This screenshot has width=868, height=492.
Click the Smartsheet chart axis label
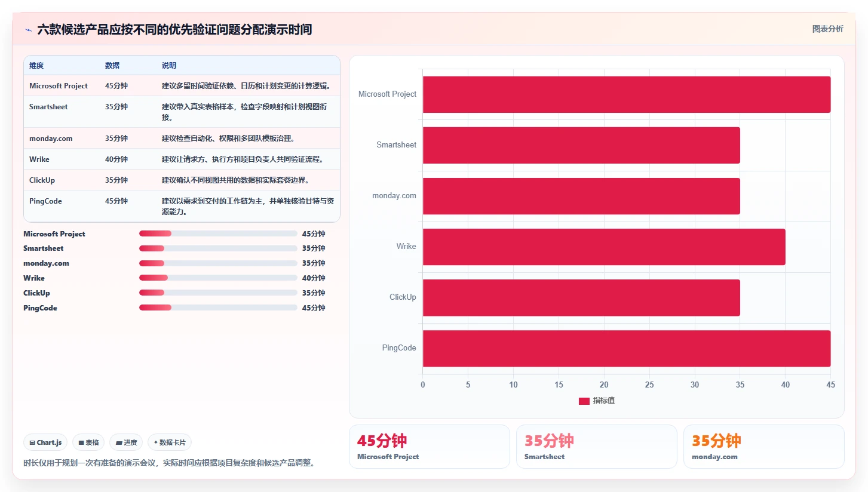click(x=397, y=145)
